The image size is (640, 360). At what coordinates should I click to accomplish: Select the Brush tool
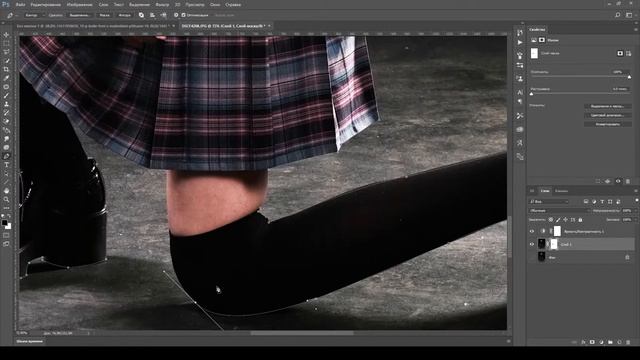(6, 96)
